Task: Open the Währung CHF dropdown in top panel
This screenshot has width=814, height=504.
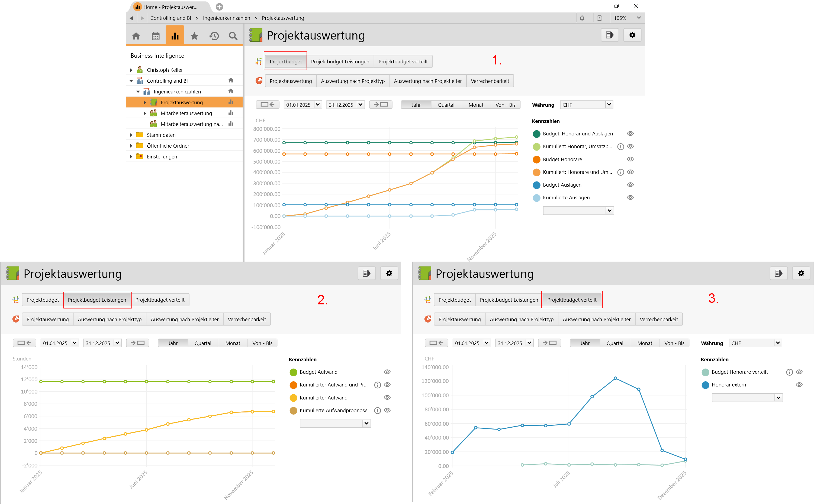Action: coord(609,105)
